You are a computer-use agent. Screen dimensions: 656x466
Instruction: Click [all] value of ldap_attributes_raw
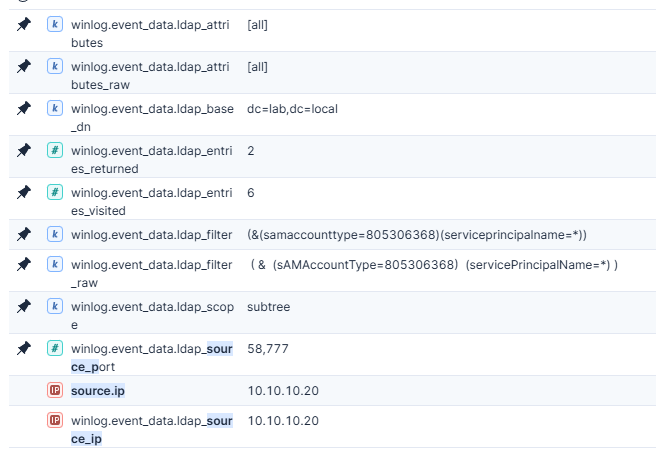(x=257, y=67)
